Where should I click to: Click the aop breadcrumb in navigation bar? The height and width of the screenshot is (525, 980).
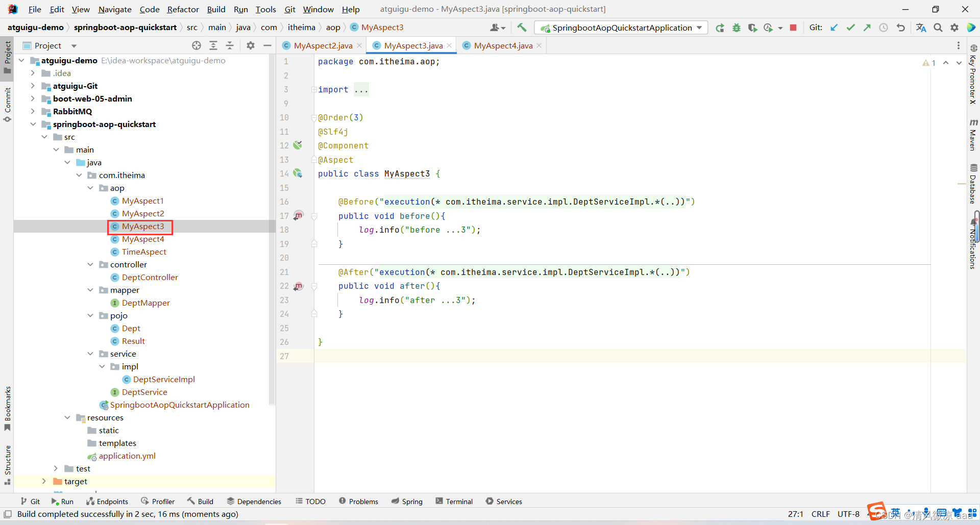(x=333, y=27)
